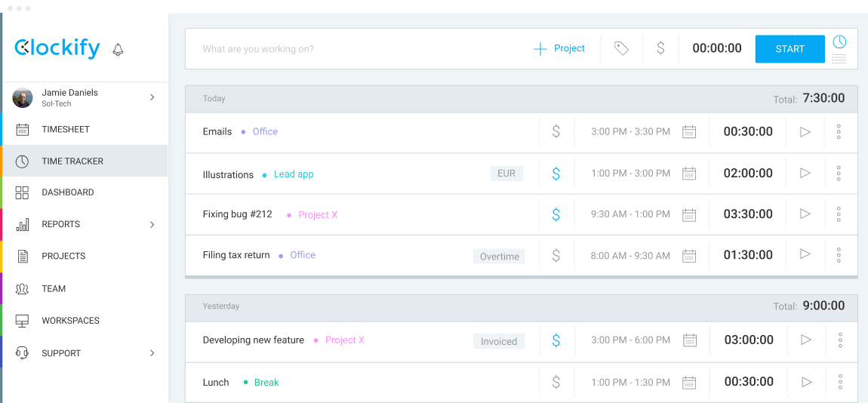Add a project with the Project link

pyautogui.click(x=560, y=49)
